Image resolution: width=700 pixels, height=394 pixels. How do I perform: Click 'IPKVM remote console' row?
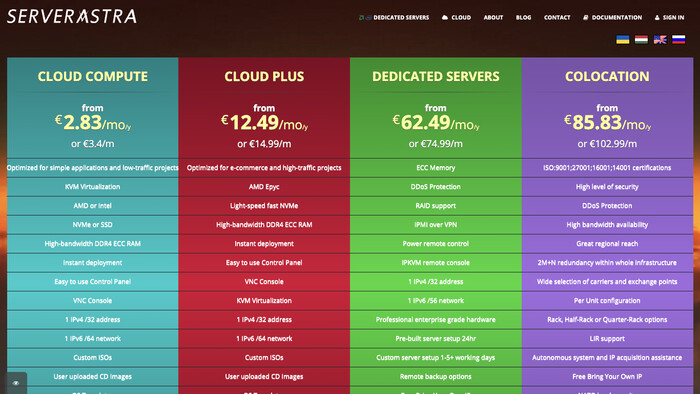(x=436, y=263)
